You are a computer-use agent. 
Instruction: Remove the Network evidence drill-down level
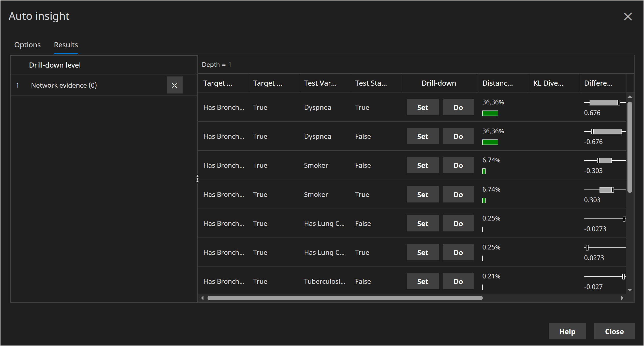pos(174,85)
